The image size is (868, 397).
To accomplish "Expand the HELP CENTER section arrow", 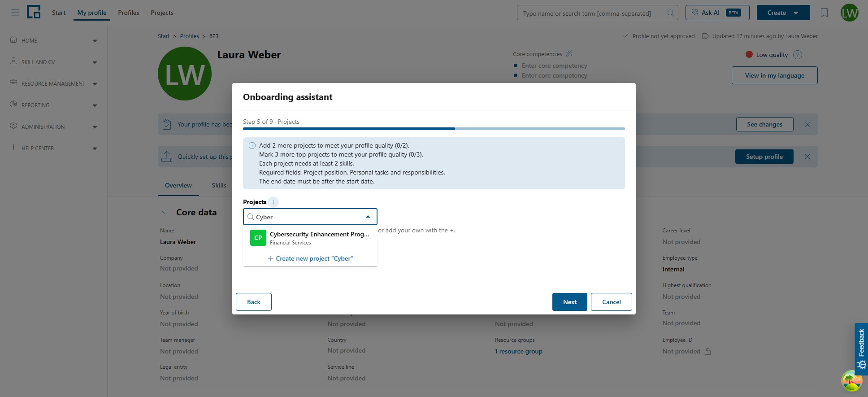I will 95,148.
